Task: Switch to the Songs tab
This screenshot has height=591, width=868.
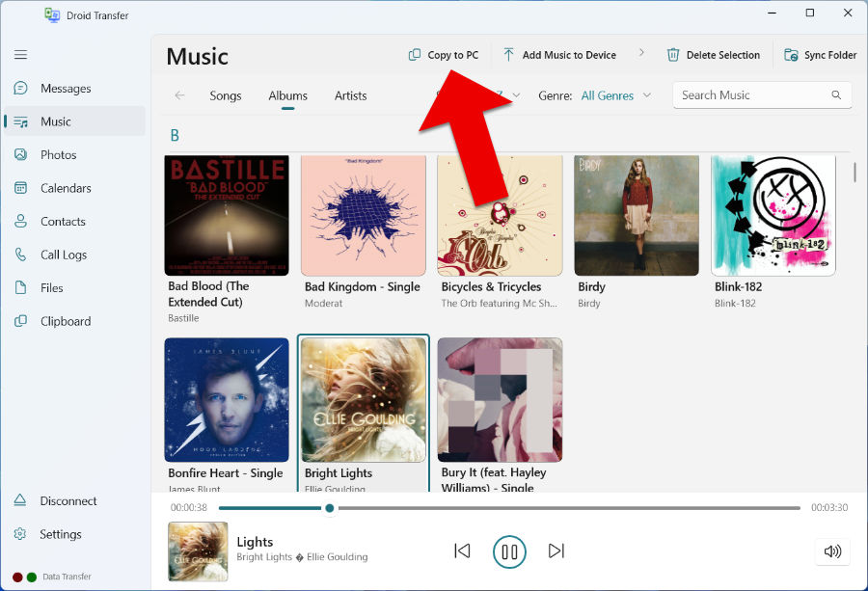Action: point(226,95)
